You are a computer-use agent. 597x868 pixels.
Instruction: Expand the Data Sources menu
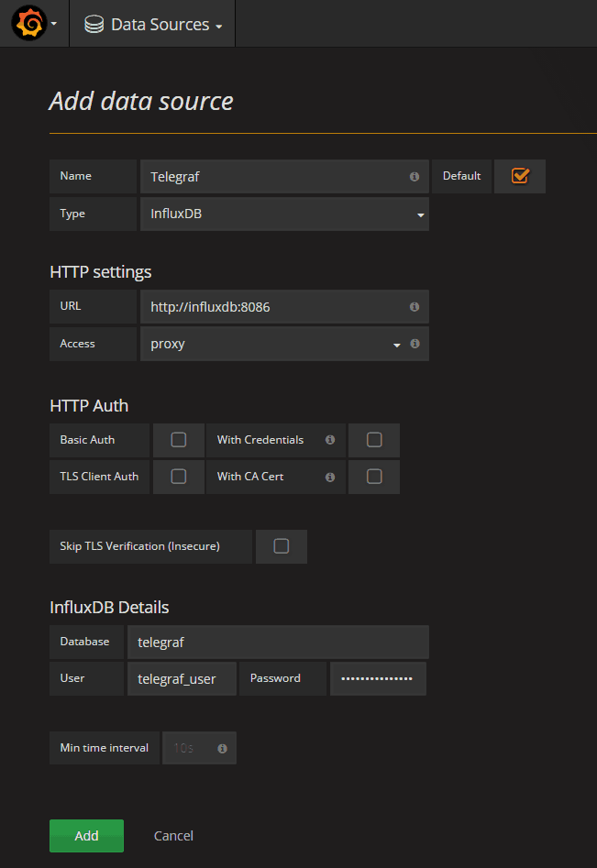pos(153,25)
